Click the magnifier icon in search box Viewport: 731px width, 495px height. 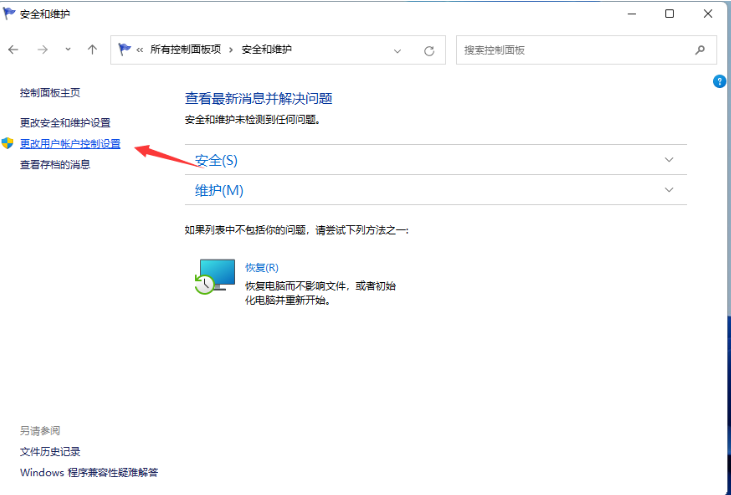click(699, 50)
